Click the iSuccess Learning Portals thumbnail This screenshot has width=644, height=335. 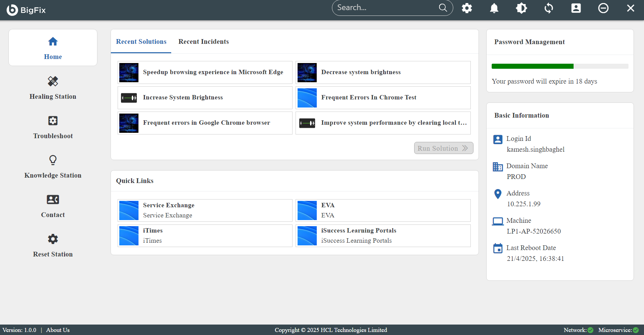(307, 236)
